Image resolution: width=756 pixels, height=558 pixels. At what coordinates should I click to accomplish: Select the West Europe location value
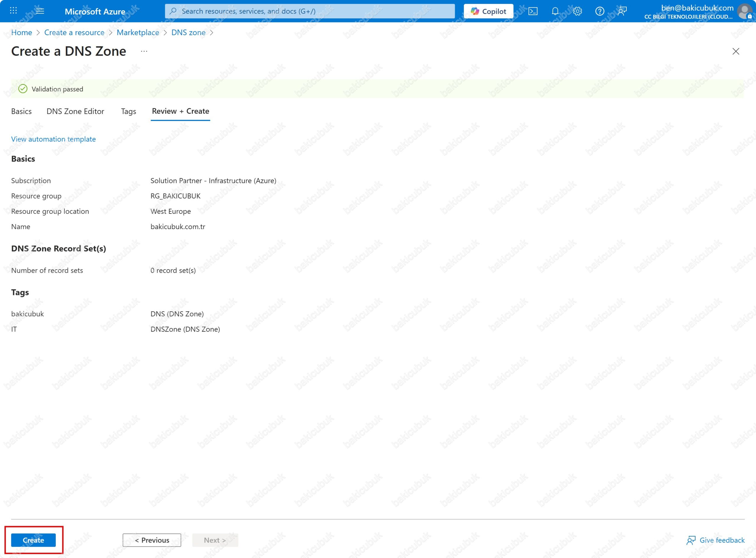171,211
